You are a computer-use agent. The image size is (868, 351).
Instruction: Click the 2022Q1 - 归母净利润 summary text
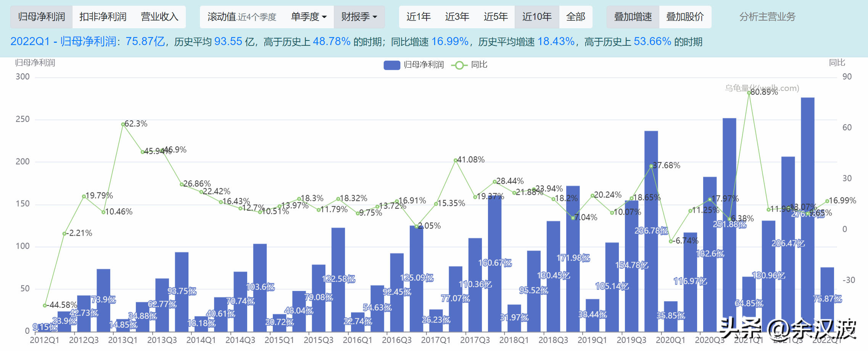(63, 41)
